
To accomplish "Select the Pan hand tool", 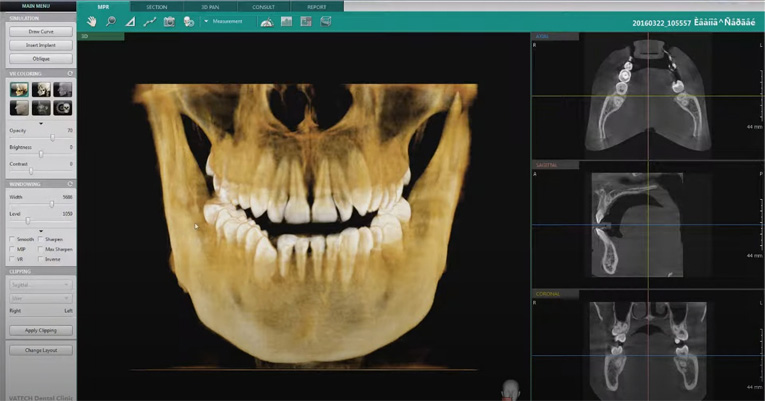I will (x=92, y=21).
